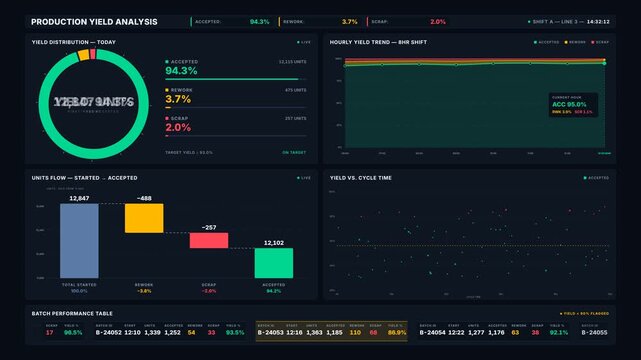Click the 98.5% yield in the first batch card
This screenshot has width=641, height=360.
tap(73, 333)
